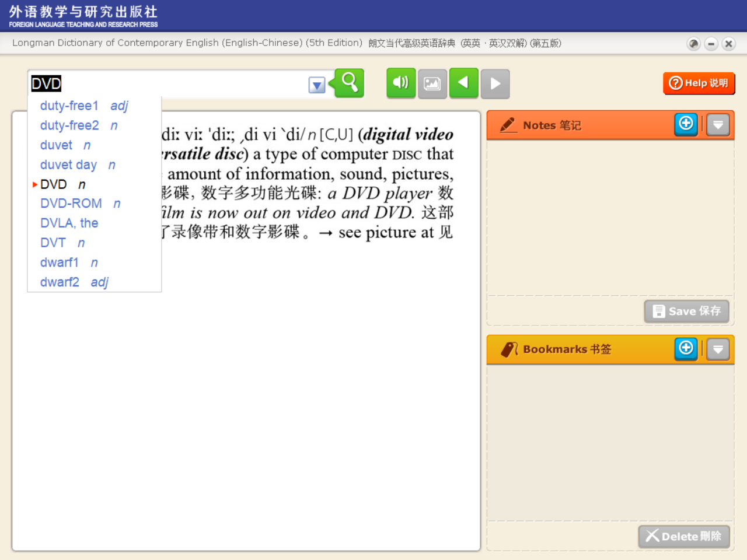This screenshot has height=560, width=747.
Task: Open the DVLA, the entry
Action: tap(69, 223)
